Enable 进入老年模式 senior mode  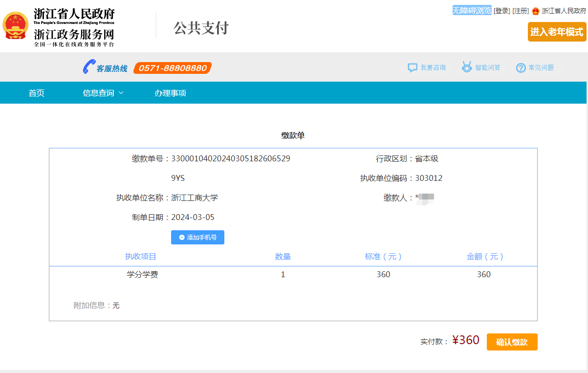(557, 32)
